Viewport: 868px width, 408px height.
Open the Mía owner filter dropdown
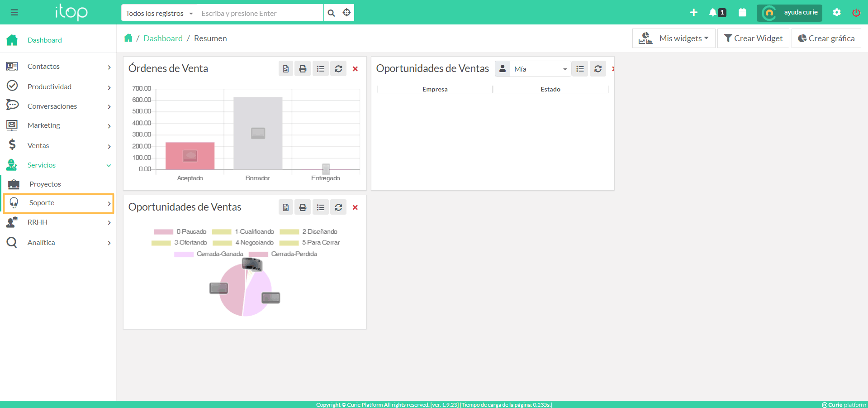(540, 69)
